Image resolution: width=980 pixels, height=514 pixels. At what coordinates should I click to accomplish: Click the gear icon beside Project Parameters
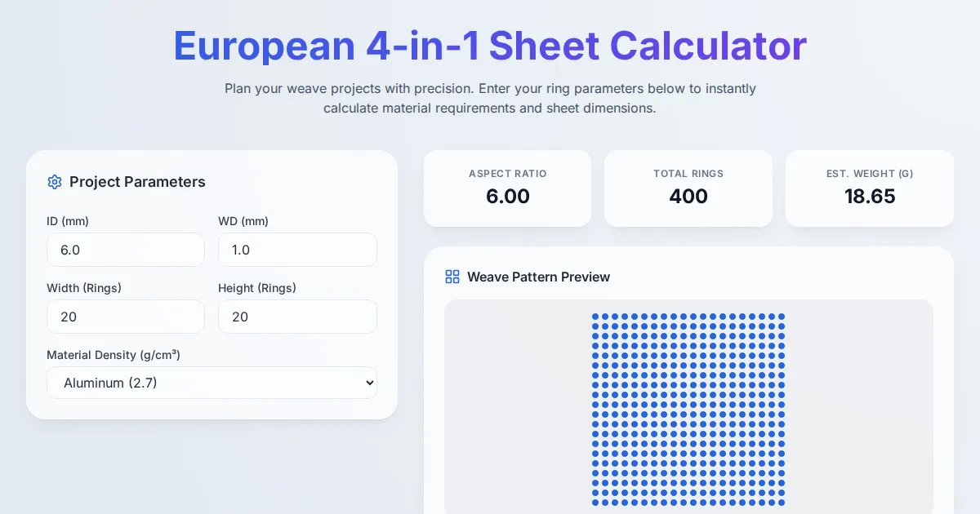[x=55, y=182]
